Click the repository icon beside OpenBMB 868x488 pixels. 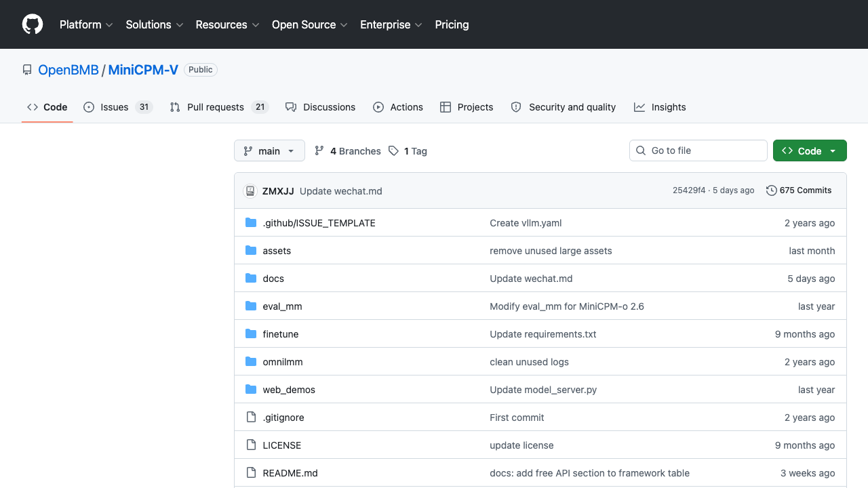point(27,70)
